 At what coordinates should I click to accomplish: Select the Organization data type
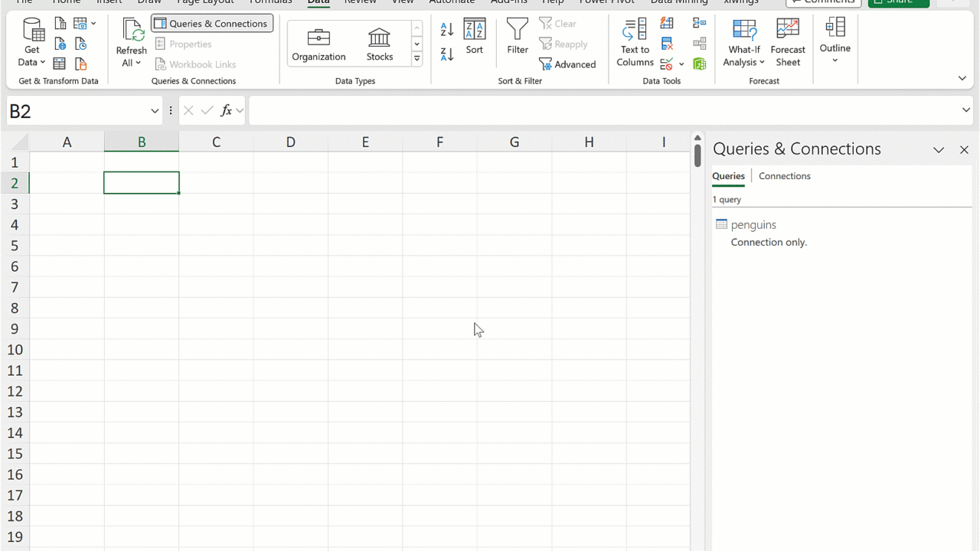[318, 44]
